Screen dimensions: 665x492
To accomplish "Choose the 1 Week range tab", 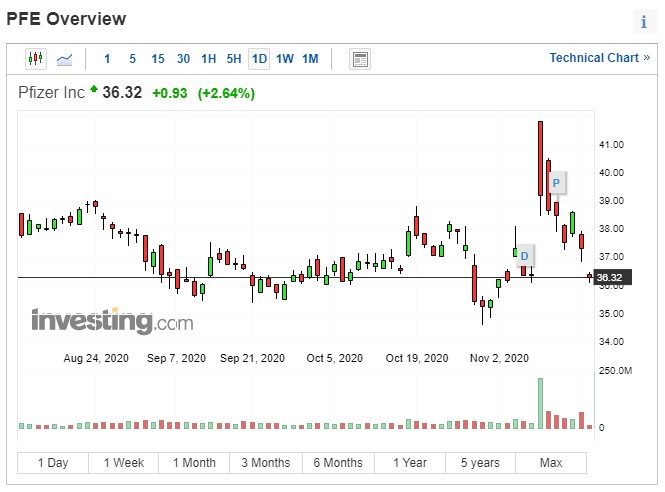I will pos(124,463).
